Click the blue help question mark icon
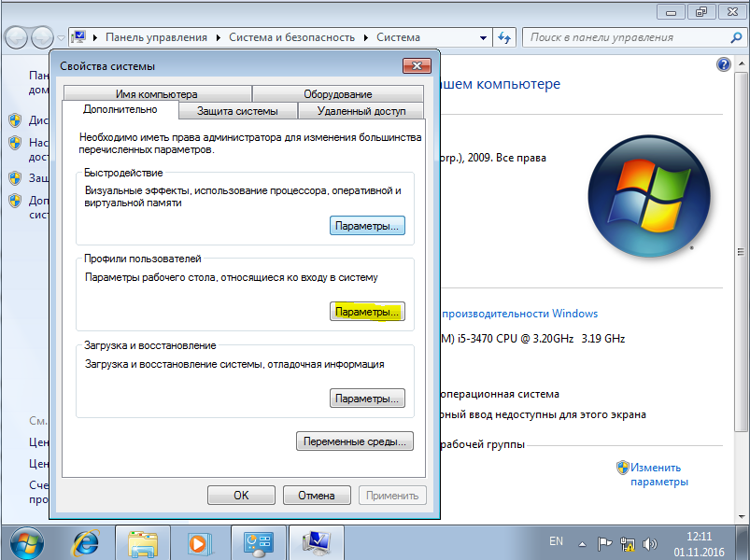The width and height of the screenshot is (750, 560). [x=724, y=63]
